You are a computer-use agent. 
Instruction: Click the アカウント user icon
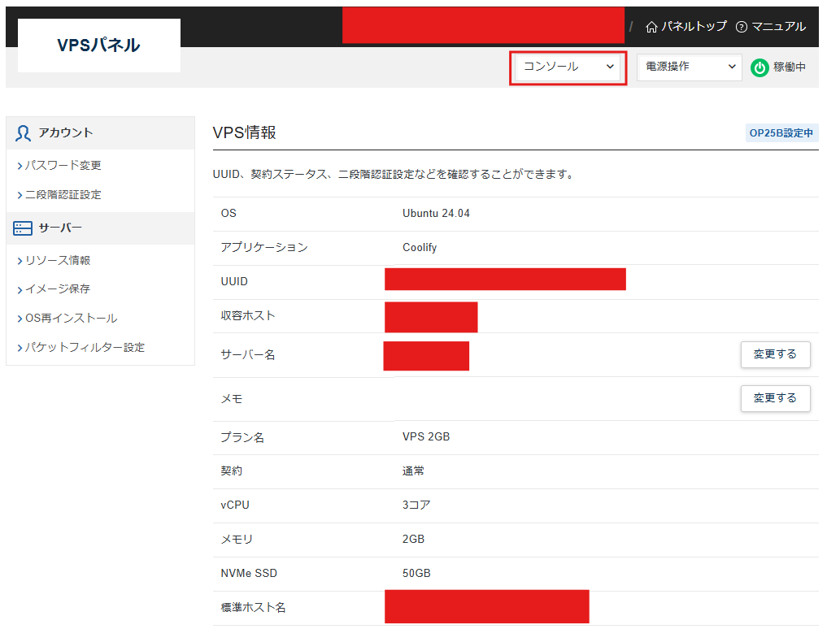pos(23,132)
